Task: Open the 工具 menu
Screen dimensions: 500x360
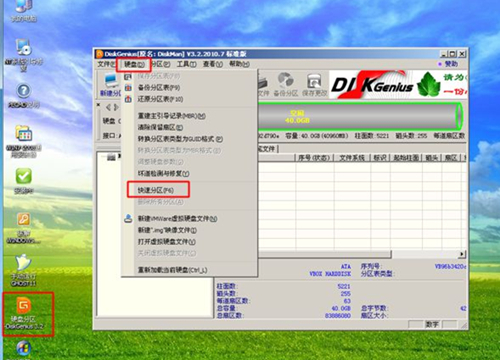Action: coord(186,64)
